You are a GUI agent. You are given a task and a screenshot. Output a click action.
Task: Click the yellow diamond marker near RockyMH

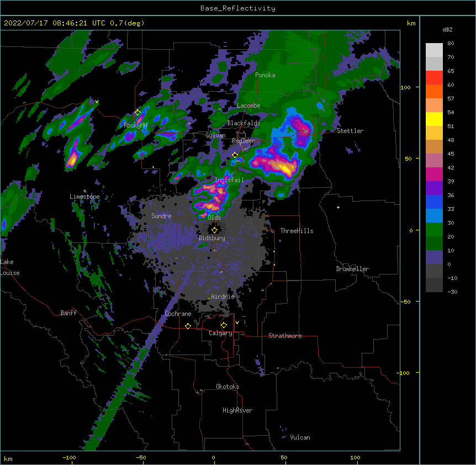point(137,113)
